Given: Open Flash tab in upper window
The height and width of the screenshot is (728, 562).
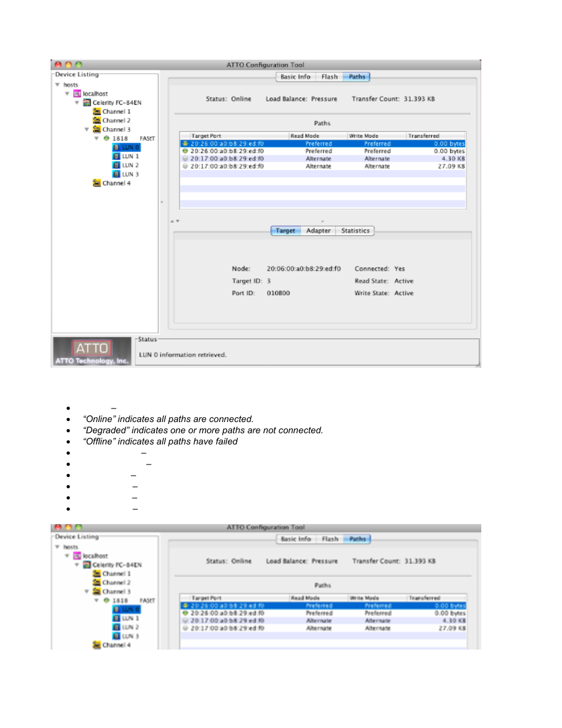Looking at the screenshot, I should tap(329, 77).
